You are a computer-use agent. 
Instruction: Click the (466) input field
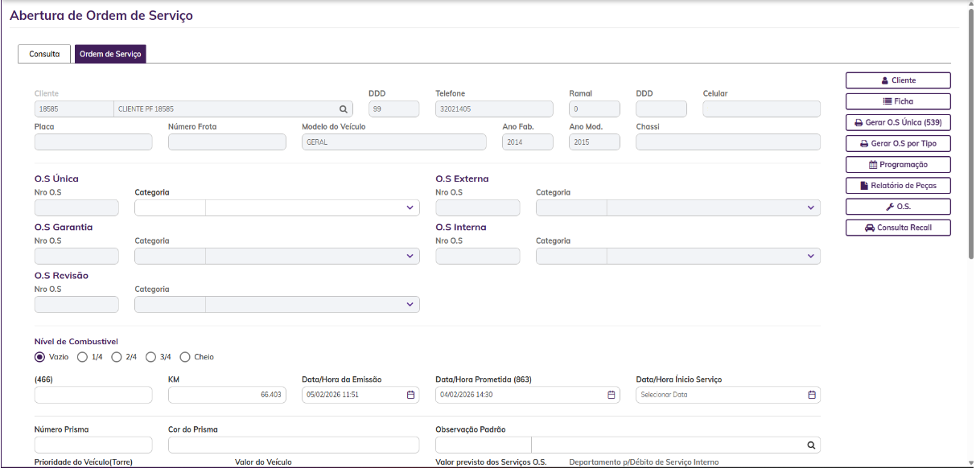(93, 395)
